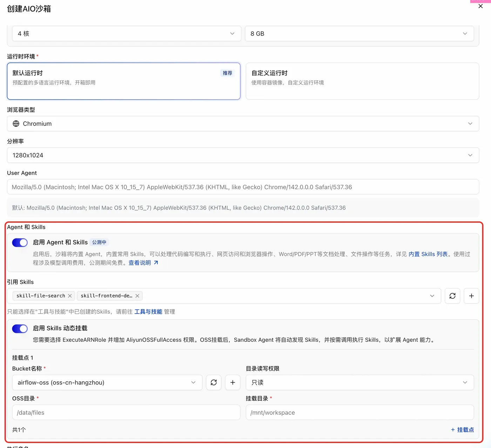Screen dimensions: 491x448
Task: Click the OSS目录 /data/files field
Action: click(126, 413)
